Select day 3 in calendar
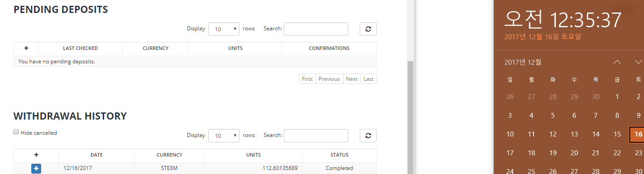The image size is (644, 174). [x=510, y=116]
